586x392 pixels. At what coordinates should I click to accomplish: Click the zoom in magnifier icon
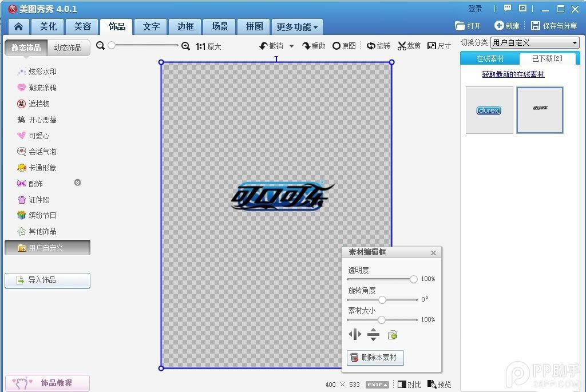pyautogui.click(x=186, y=46)
